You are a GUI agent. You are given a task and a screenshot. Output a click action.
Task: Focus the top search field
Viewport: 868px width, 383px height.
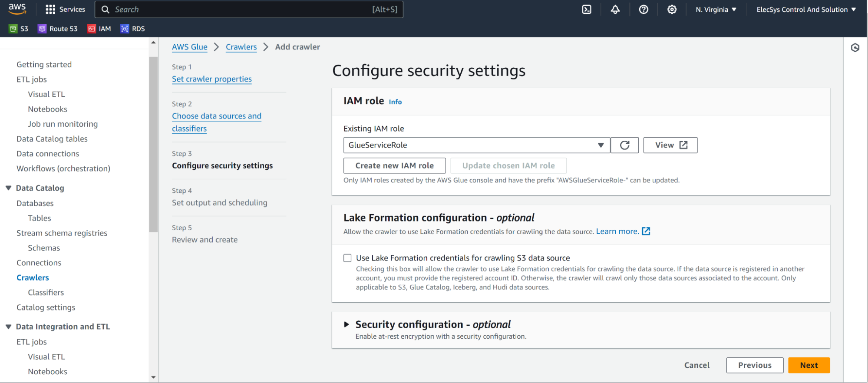[x=249, y=9]
